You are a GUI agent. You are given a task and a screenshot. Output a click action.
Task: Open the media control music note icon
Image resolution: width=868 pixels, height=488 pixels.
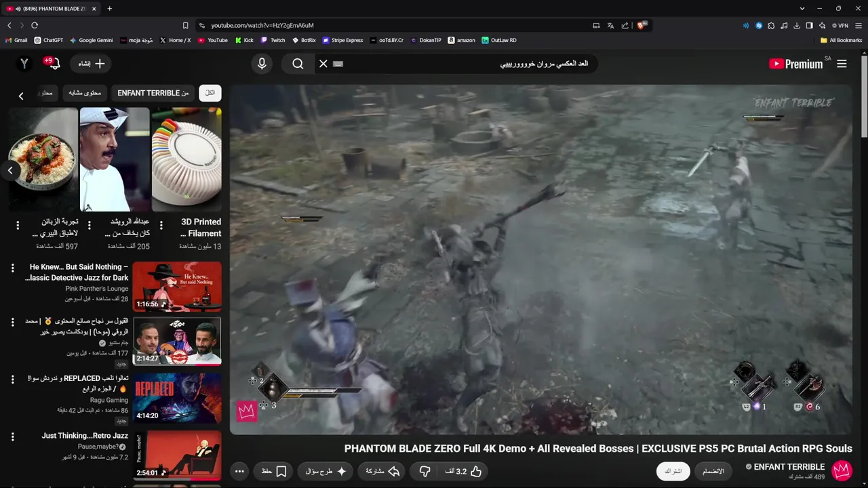pyautogui.click(x=784, y=26)
